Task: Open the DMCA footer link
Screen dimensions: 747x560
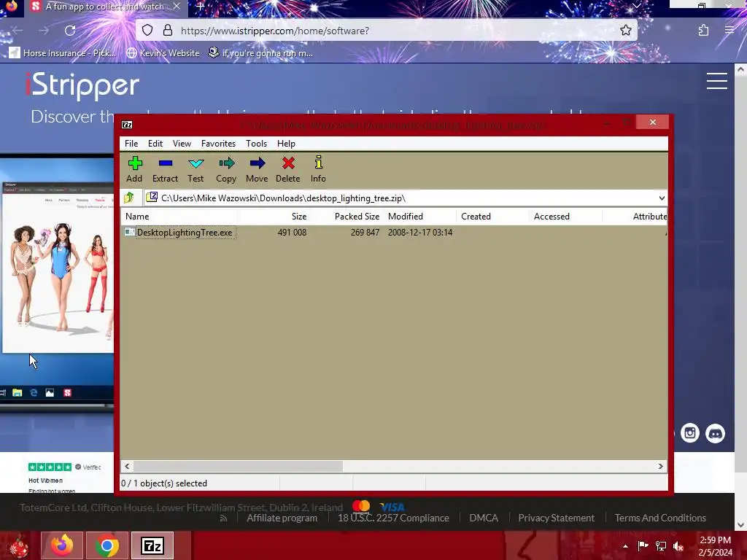Action: click(484, 518)
